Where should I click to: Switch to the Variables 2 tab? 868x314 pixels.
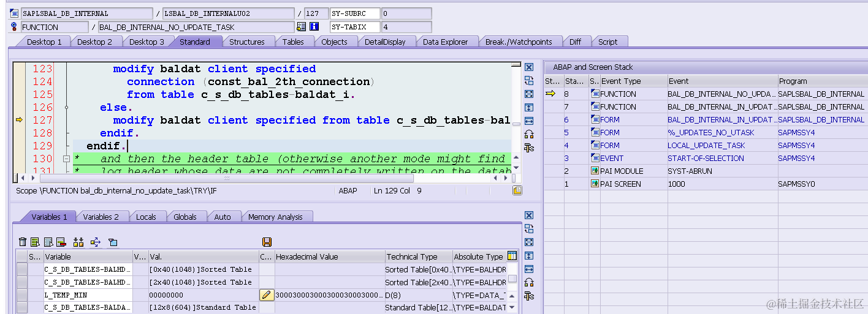pos(101,217)
